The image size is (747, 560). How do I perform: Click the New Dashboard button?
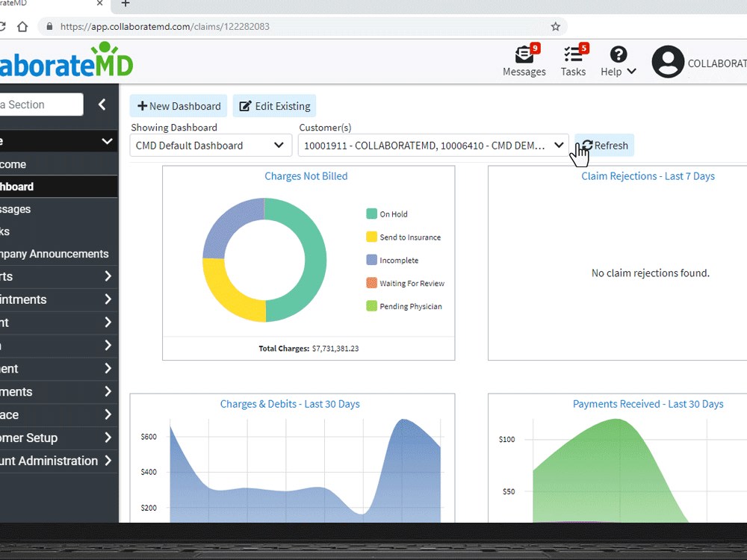(179, 106)
